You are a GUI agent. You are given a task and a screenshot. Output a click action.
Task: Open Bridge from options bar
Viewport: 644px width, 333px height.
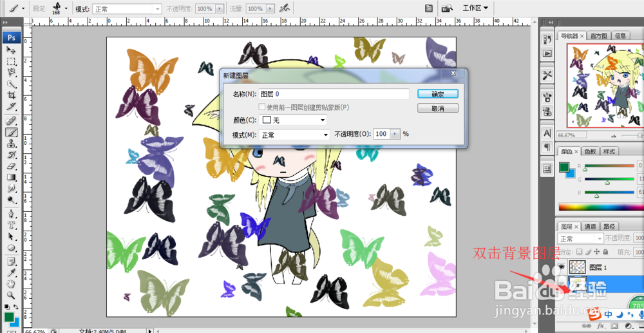pyautogui.click(x=447, y=8)
